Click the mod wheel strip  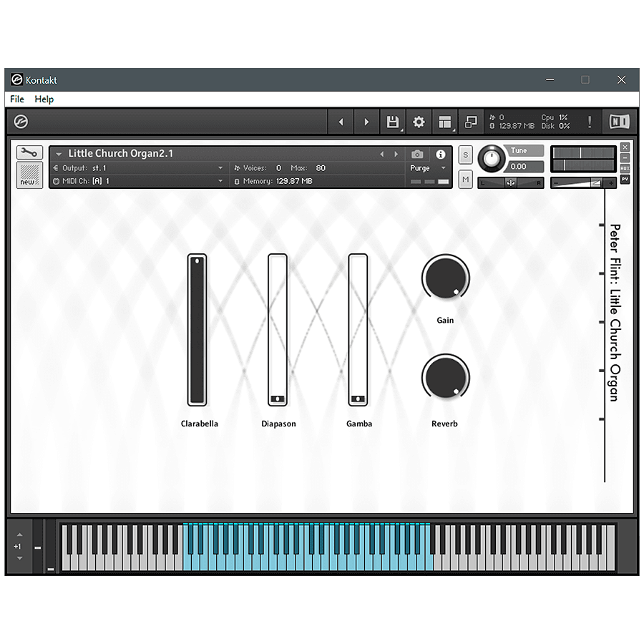point(51,546)
